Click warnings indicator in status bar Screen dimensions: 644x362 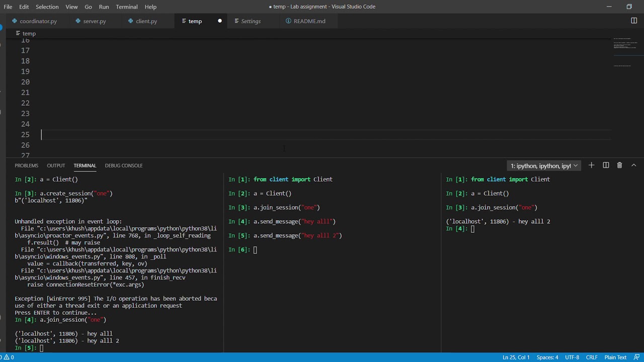pyautogui.click(x=9, y=357)
